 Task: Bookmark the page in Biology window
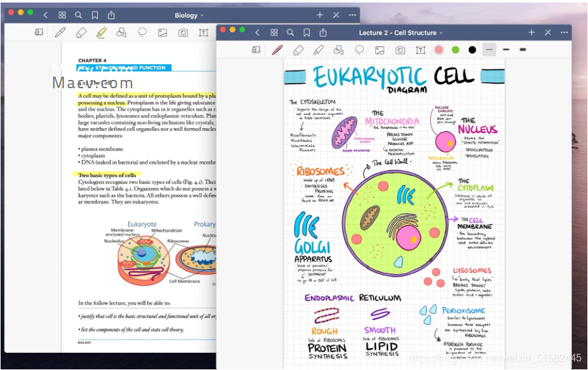(x=95, y=15)
